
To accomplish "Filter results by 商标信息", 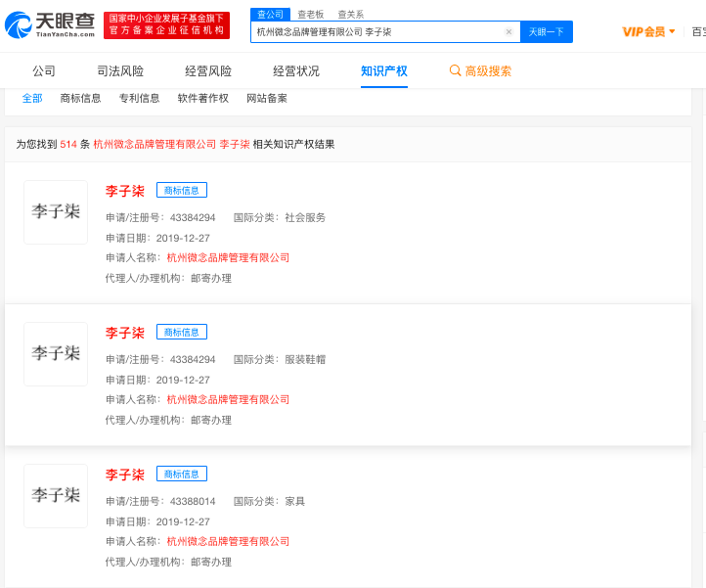I will pos(80,98).
